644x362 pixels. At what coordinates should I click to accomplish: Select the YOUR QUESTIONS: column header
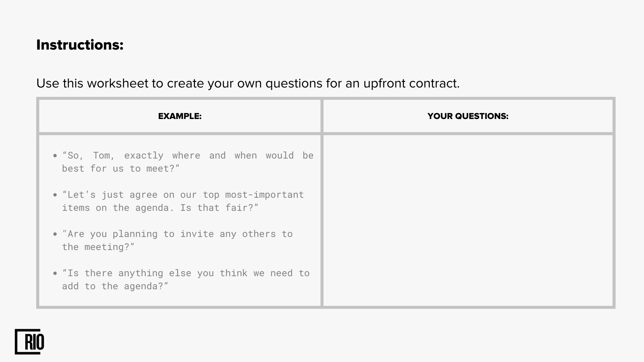click(x=468, y=116)
